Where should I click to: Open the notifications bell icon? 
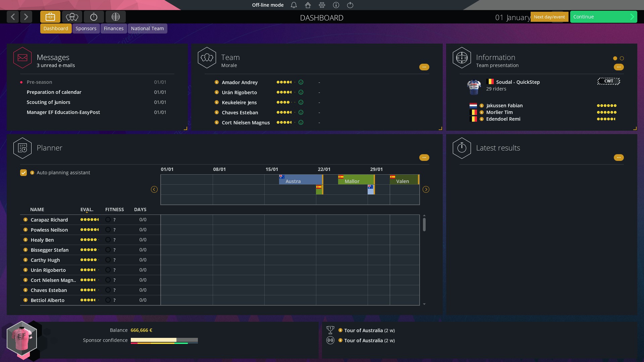click(294, 5)
